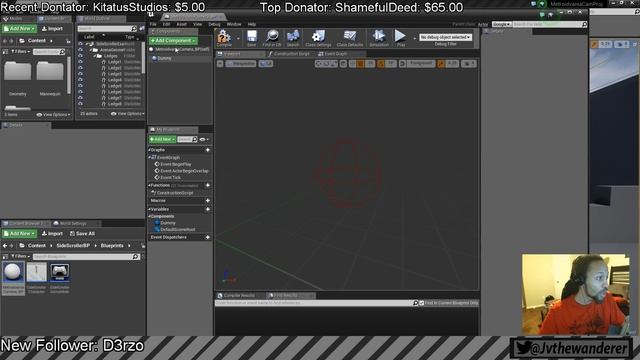Viewport: 640px width, 360px height.
Task: Open the dropdown arrow next to Play
Action: point(414,38)
